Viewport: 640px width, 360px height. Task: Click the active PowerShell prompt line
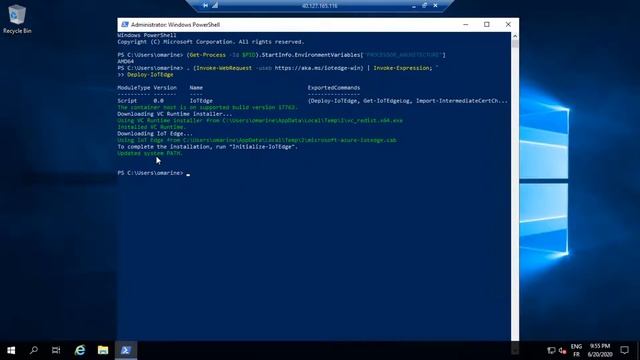pyautogui.click(x=153, y=173)
